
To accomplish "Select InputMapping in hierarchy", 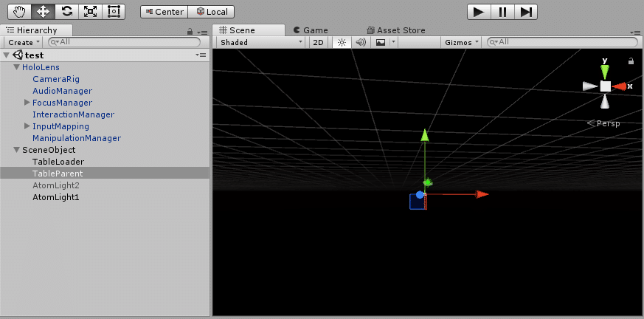I will [x=60, y=126].
